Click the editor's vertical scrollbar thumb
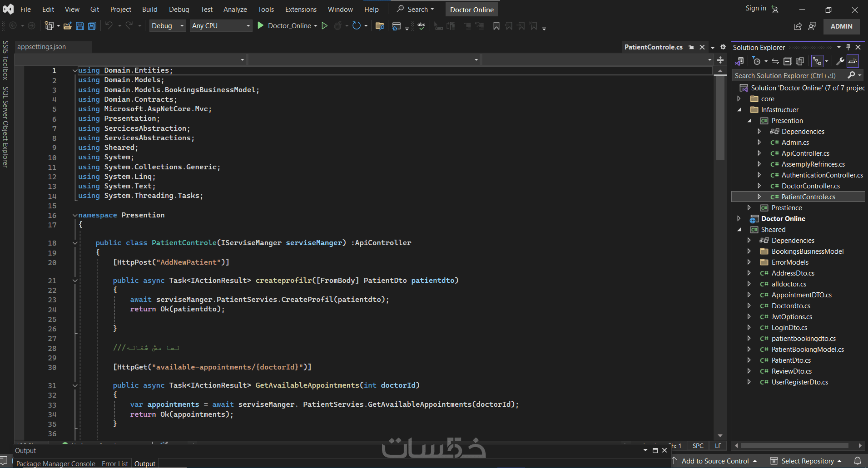The image size is (868, 468). pyautogui.click(x=720, y=118)
